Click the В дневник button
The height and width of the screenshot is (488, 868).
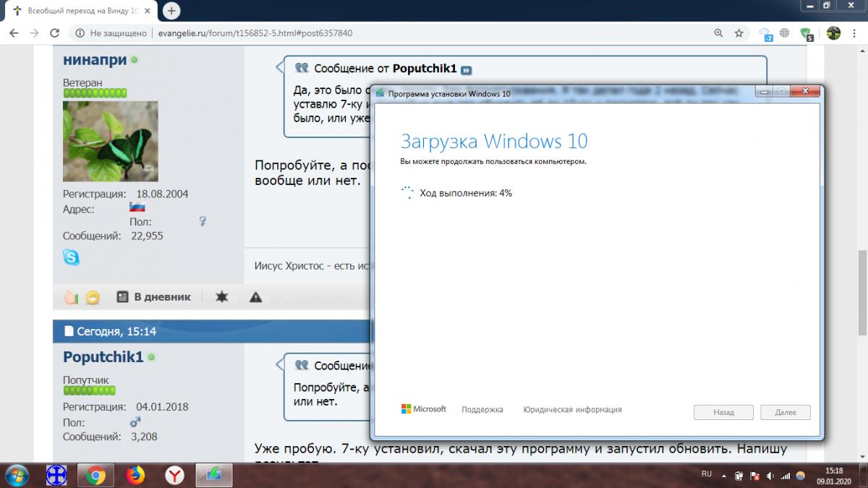pyautogui.click(x=153, y=297)
